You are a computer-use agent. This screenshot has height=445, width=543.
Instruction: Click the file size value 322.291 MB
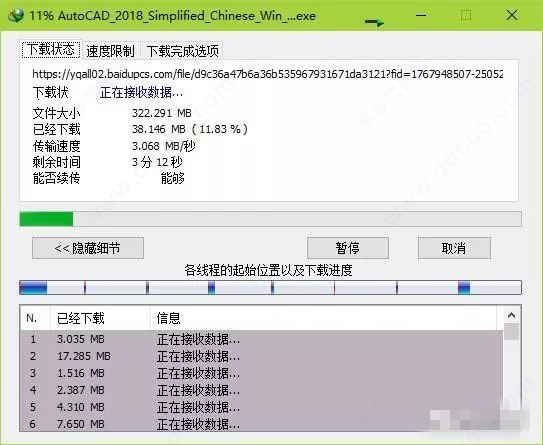coord(162,113)
